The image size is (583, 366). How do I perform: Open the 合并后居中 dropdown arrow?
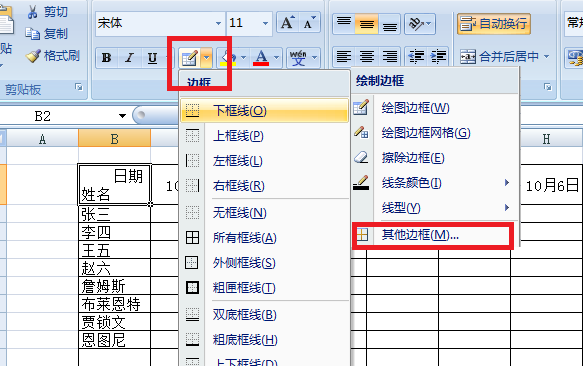[546, 57]
